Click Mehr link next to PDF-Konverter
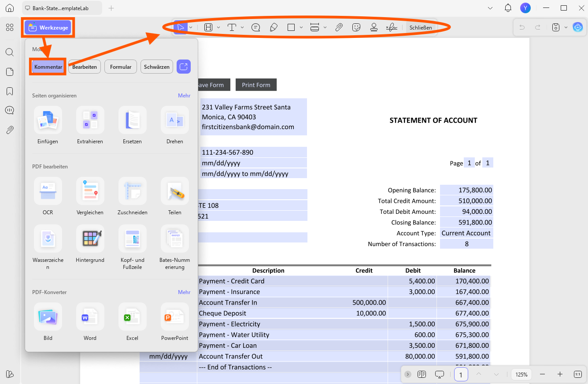The height and width of the screenshot is (384, 588). pos(184,292)
